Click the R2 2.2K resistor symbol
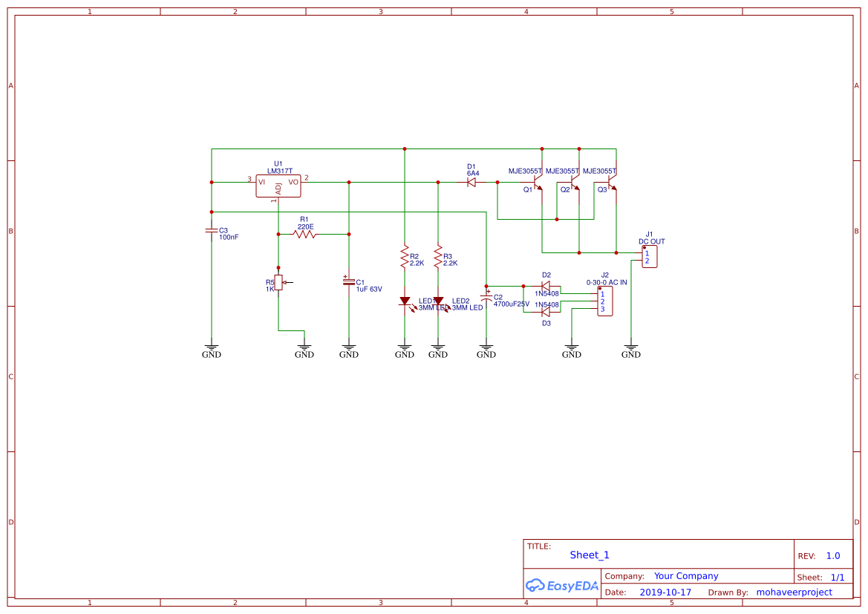This screenshot has width=868, height=614. (x=405, y=256)
